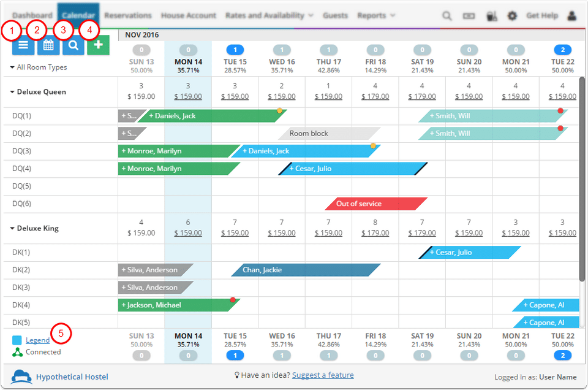This screenshot has width=588, height=390.
Task: Collapse the Deluxe Queen room group
Action: (x=38, y=91)
